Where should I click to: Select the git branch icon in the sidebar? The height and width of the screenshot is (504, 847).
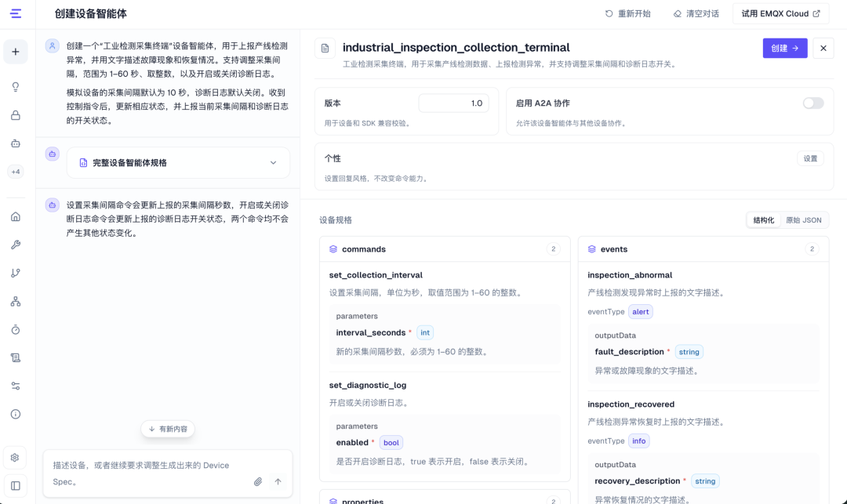click(16, 273)
